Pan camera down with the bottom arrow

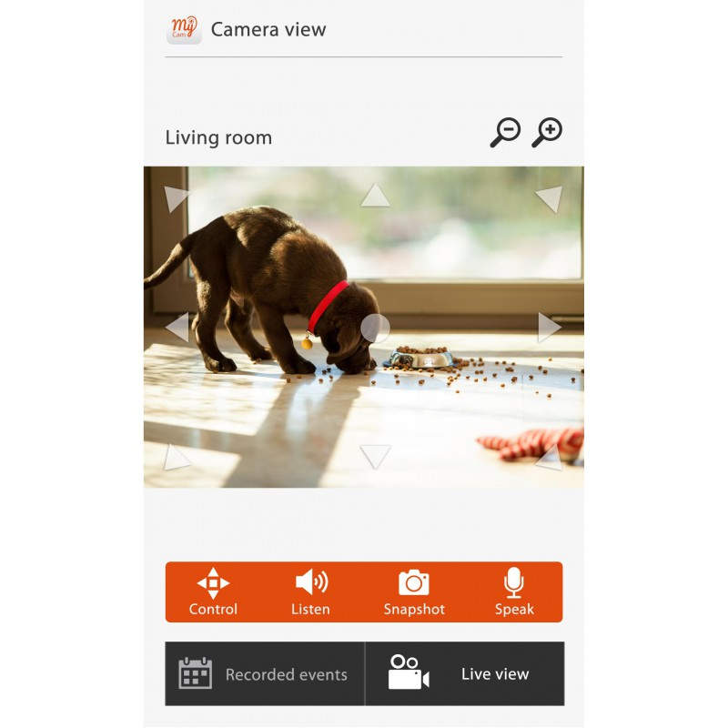(x=375, y=457)
